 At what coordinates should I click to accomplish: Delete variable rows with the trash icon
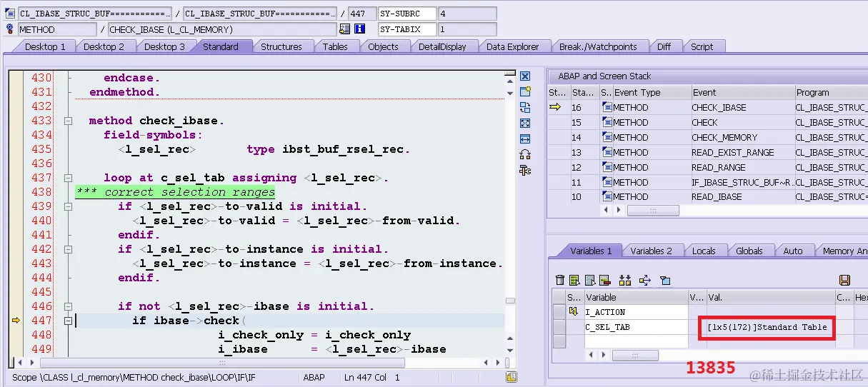[560, 280]
